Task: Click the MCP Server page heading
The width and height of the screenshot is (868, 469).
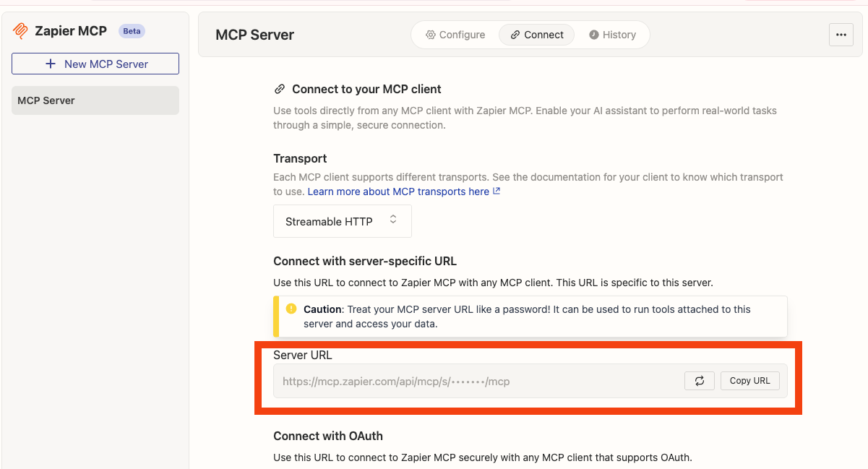Action: tap(255, 35)
